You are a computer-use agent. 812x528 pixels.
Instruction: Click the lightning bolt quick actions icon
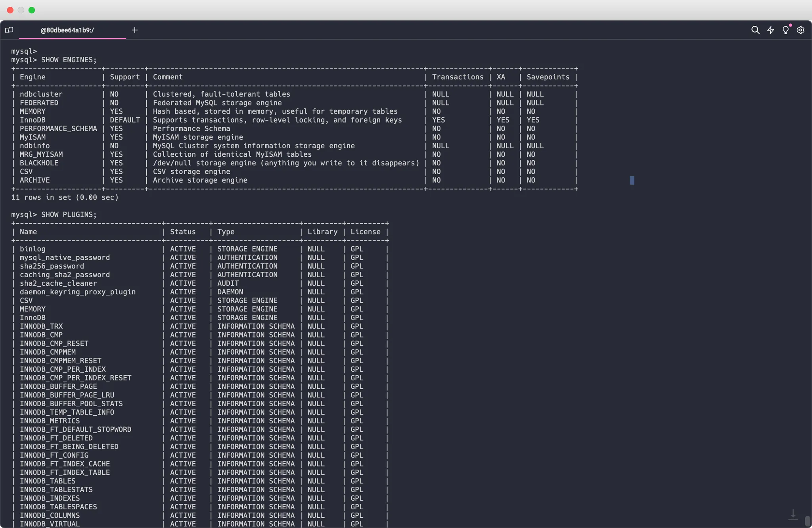770,30
